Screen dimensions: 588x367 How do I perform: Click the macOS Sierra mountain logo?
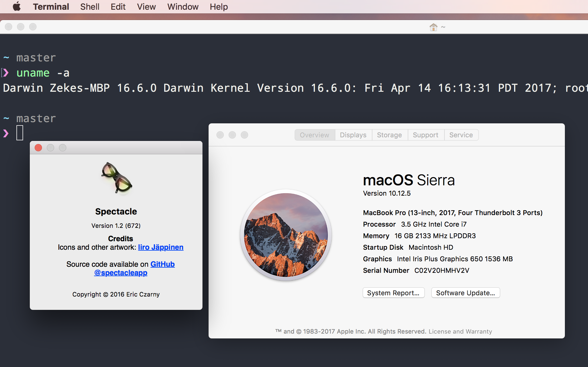click(286, 235)
